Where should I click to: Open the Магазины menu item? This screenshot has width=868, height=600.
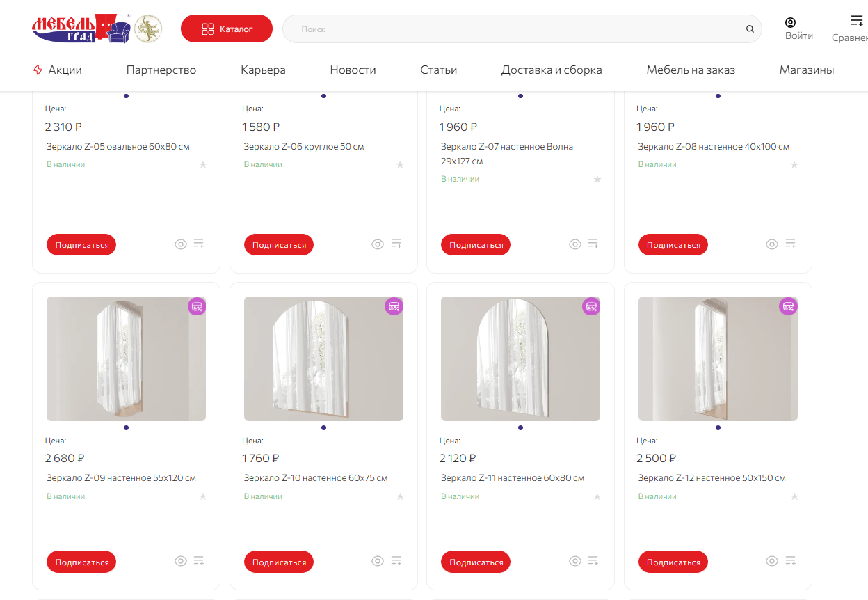tap(806, 70)
